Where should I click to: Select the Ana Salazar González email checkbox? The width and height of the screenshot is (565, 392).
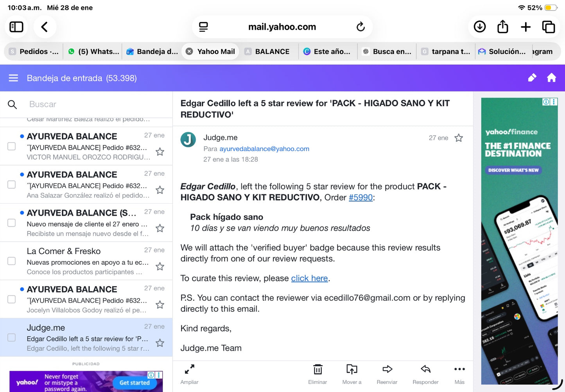12,184
